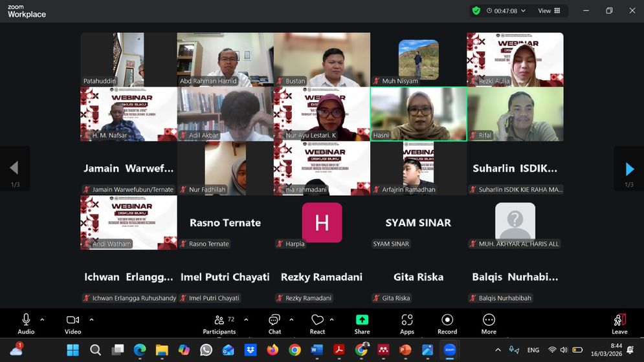Open Google Chrome from the taskbar
This screenshot has width=644, height=362.
(295, 350)
